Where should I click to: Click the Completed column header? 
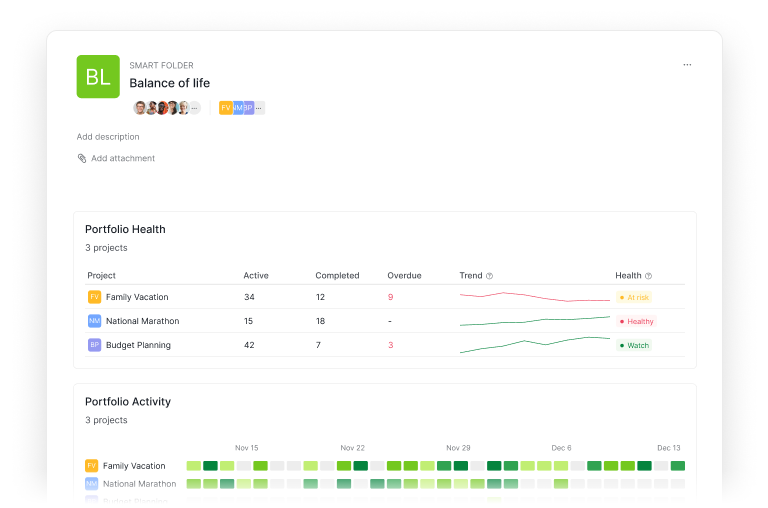337,275
